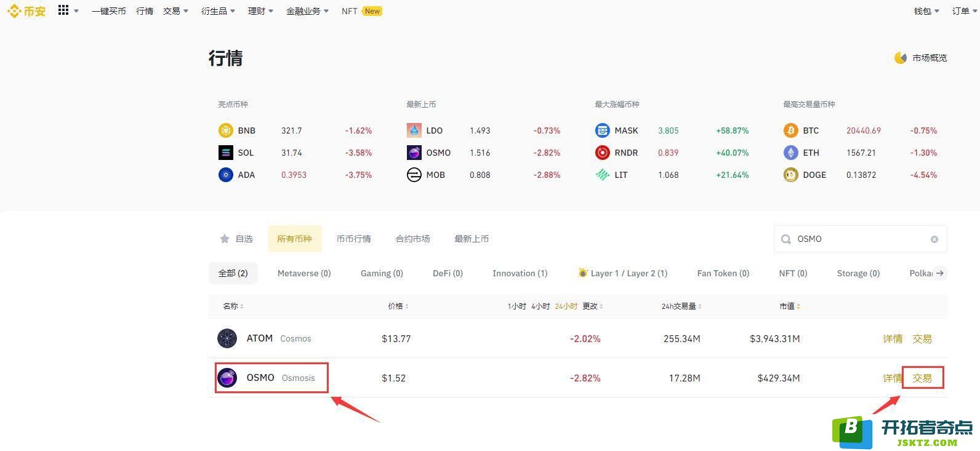Expand the 钱包 dropdown
Viewport: 980px width, 451px height.
pos(926,11)
